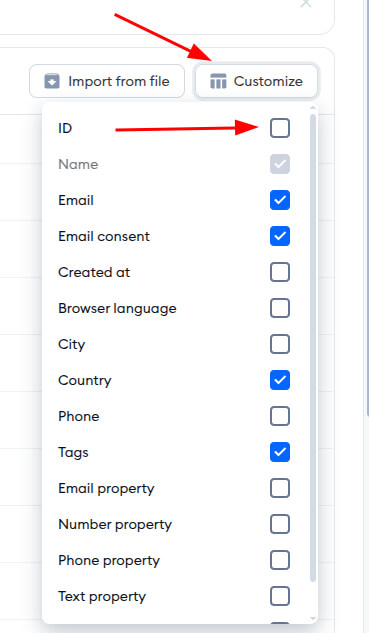The image size is (369, 633).
Task: Uncheck the Country column checkbox
Action: 280,380
